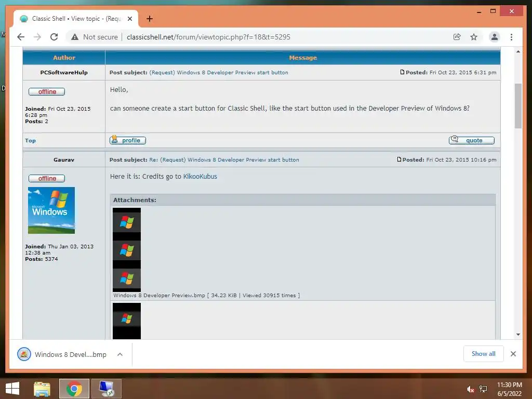This screenshot has height=399, width=532.
Task: Open the downloaded Windows 8 Devel....bmp file
Action: click(x=70, y=354)
